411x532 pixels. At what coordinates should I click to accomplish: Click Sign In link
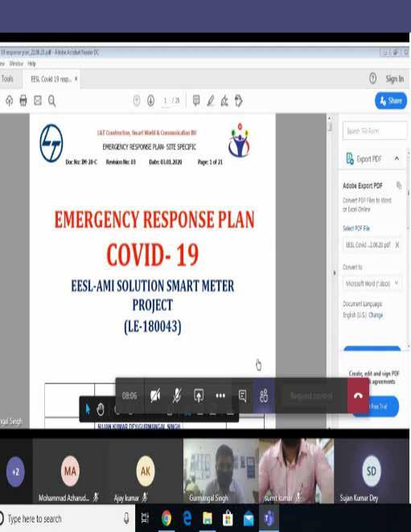pos(395,79)
